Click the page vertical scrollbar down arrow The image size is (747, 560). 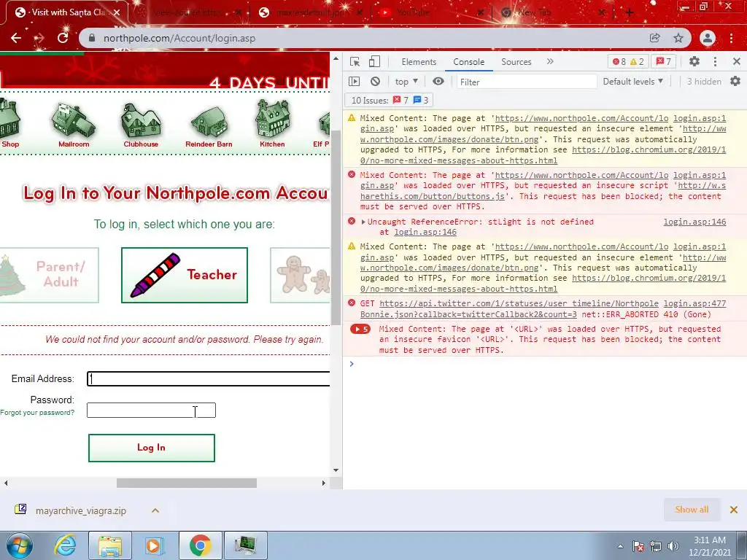336,470
